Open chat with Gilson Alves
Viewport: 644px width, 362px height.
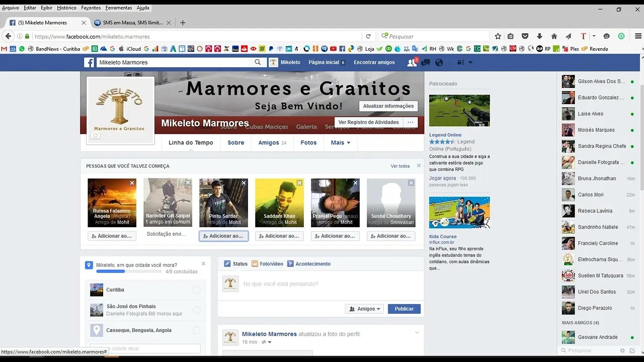click(598, 81)
